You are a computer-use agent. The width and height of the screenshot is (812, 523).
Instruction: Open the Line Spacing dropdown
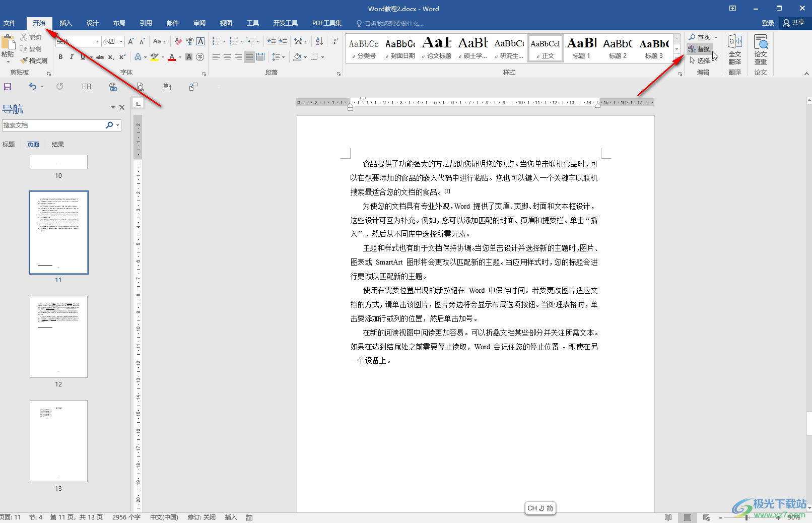[x=278, y=57]
